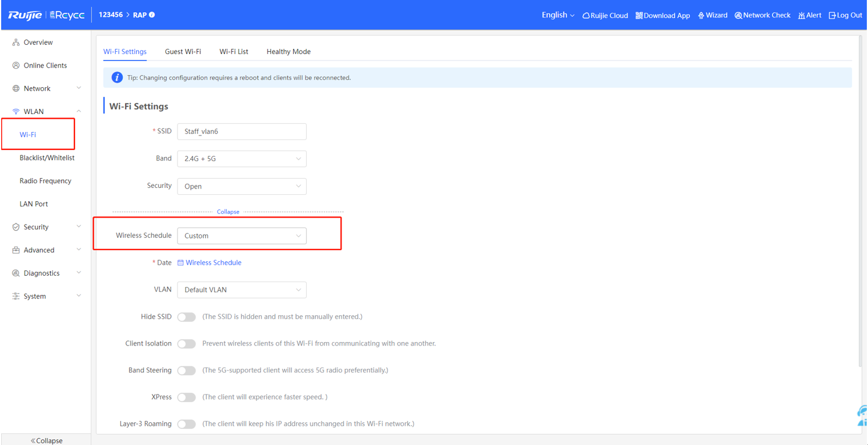Open the Alert bell icon
Image resolution: width=868 pixels, height=445 pixels.
(802, 16)
